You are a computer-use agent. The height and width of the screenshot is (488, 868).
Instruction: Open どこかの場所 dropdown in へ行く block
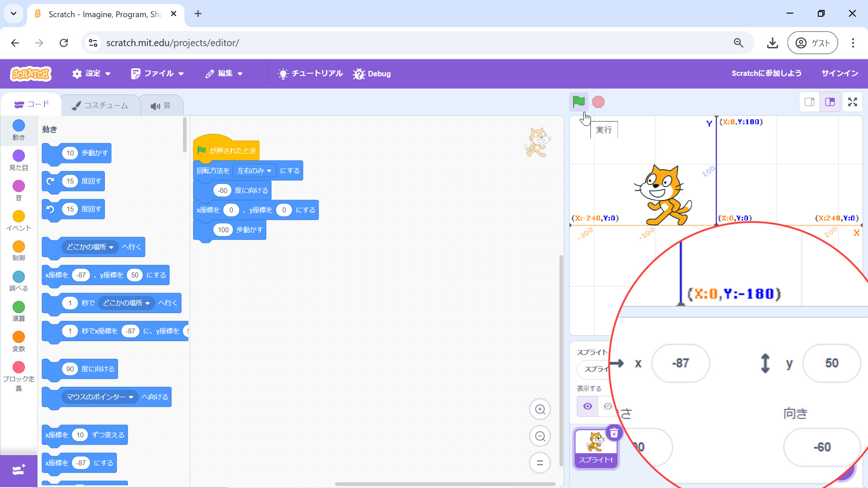[90, 247]
